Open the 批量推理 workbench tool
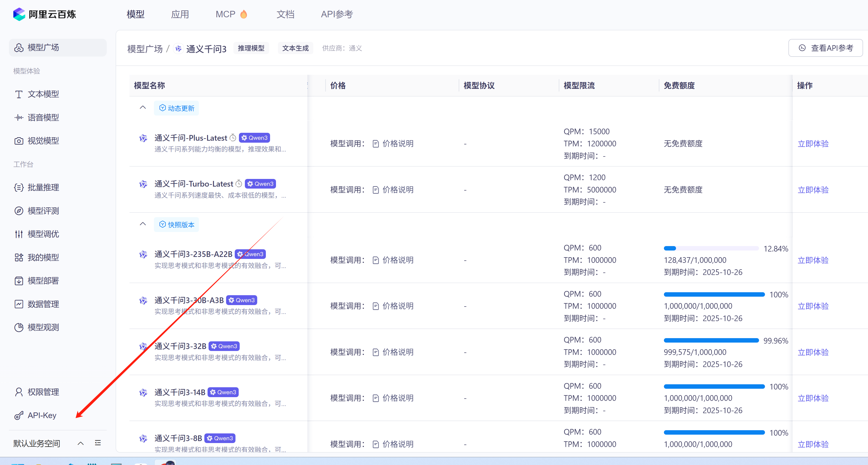This screenshot has width=868, height=465. click(43, 187)
